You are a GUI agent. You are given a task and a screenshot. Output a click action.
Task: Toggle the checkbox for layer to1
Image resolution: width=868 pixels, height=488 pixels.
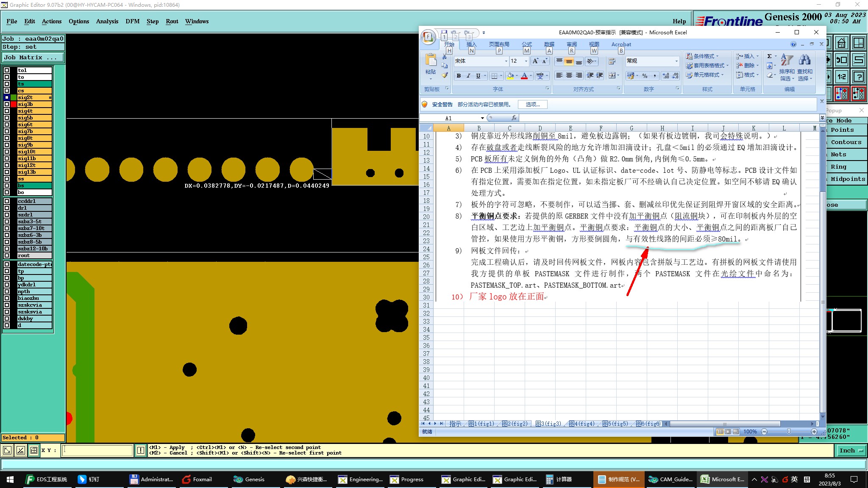click(7, 70)
